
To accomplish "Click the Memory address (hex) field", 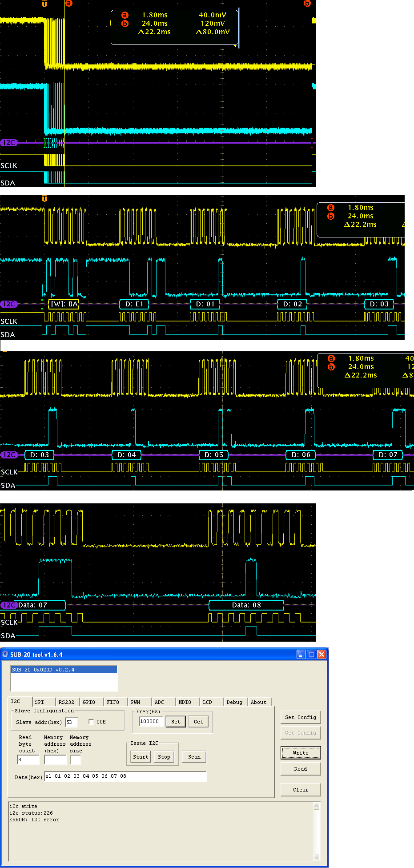I will [55, 759].
